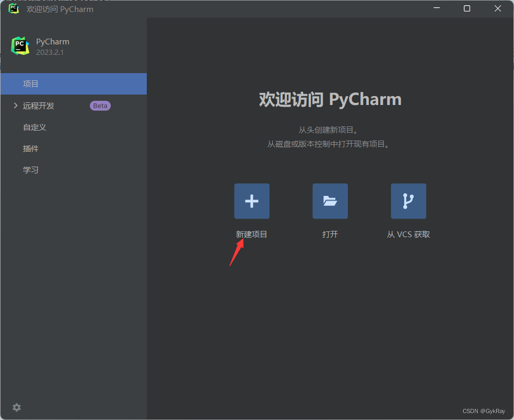
Task: Go to the 学习 section
Action: tap(30, 170)
